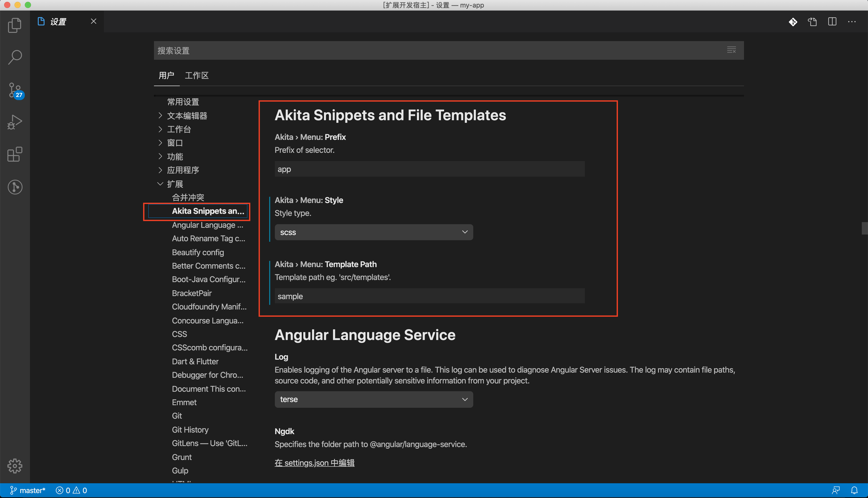Select Emmet tree item
This screenshot has width=868, height=498.
[x=184, y=402]
